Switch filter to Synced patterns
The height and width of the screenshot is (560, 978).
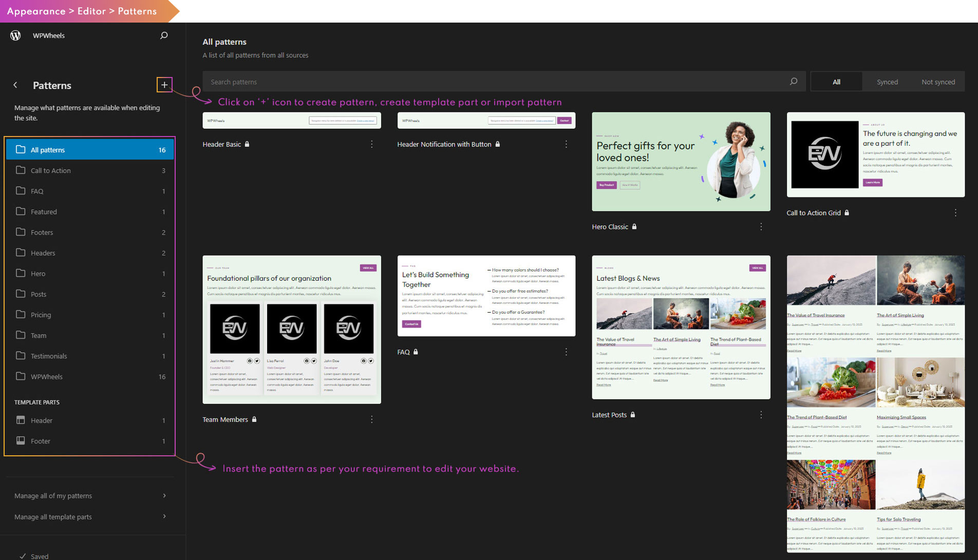(x=887, y=82)
